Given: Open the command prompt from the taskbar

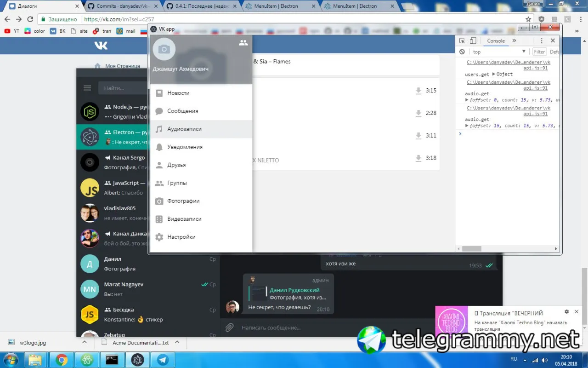Looking at the screenshot, I should click(x=112, y=360).
